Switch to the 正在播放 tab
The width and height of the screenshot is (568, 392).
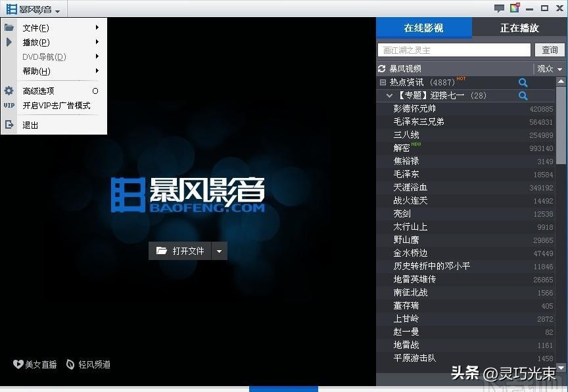tap(519, 28)
